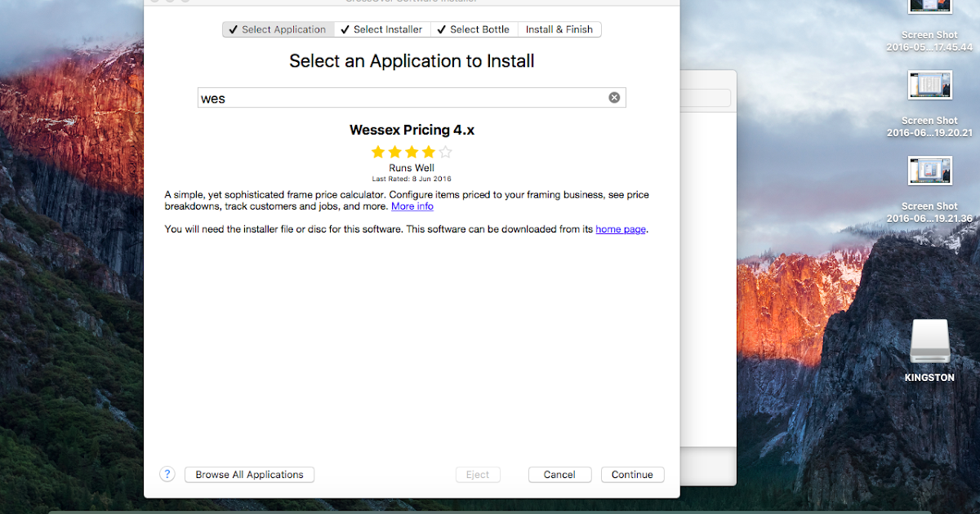Cancel the Wessex Pricing installation
The height and width of the screenshot is (514, 980).
click(559, 474)
